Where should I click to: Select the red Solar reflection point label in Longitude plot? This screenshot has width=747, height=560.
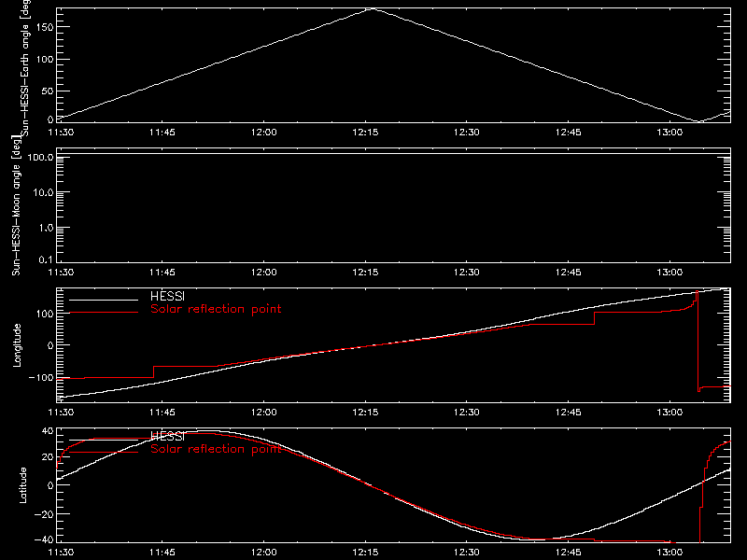pyautogui.click(x=216, y=309)
